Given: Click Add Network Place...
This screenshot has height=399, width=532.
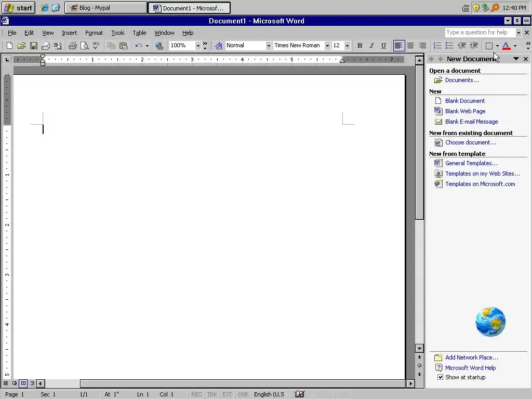Looking at the screenshot, I should (472, 357).
